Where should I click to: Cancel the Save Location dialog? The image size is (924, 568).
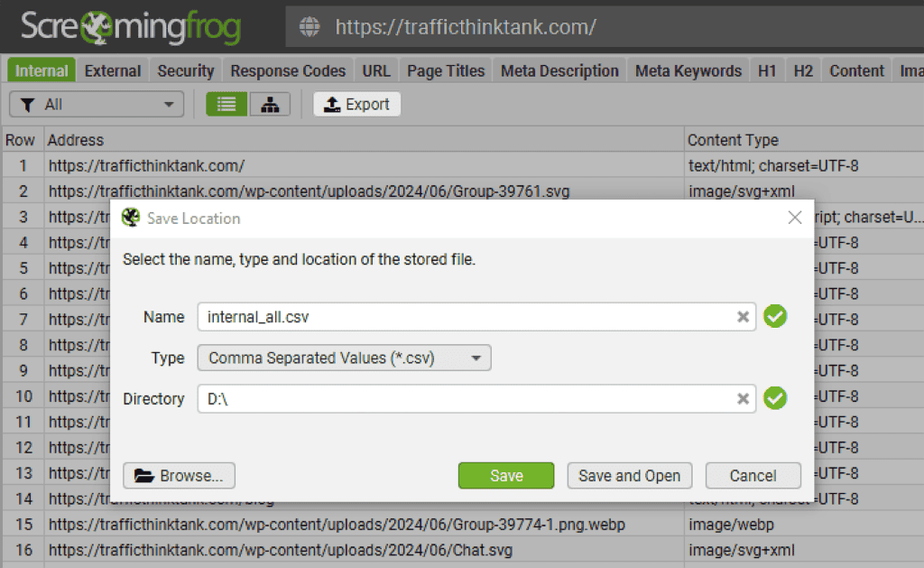753,476
